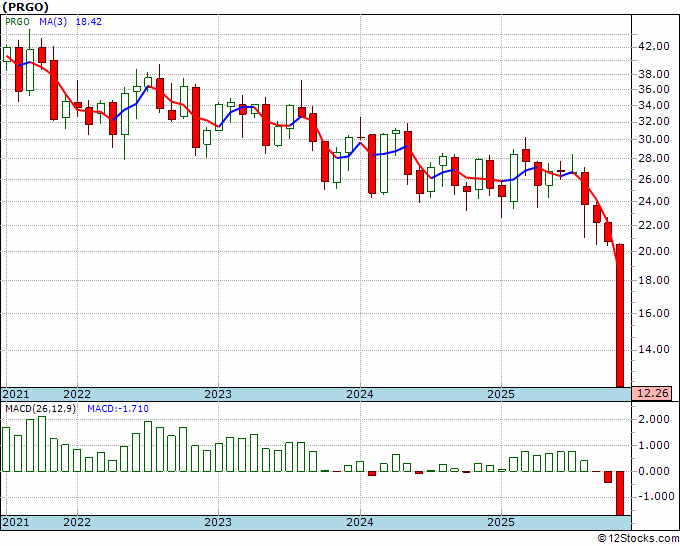Select the 2022 marker on price timeline
The width and height of the screenshot is (680, 546).
click(x=77, y=394)
